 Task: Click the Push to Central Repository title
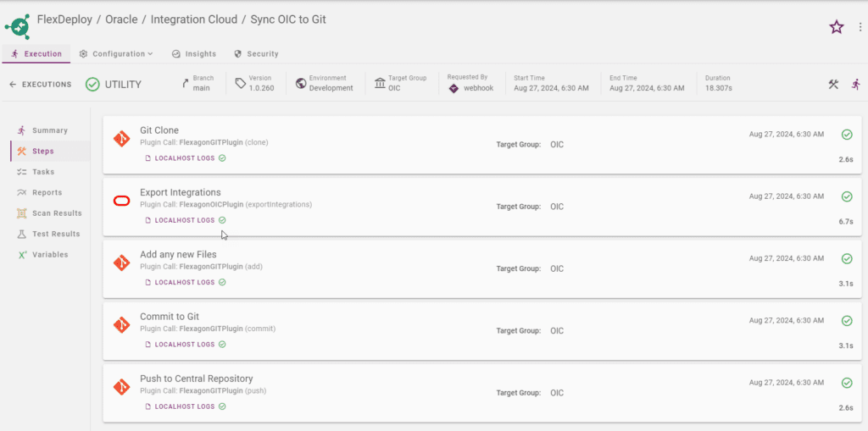coord(197,379)
